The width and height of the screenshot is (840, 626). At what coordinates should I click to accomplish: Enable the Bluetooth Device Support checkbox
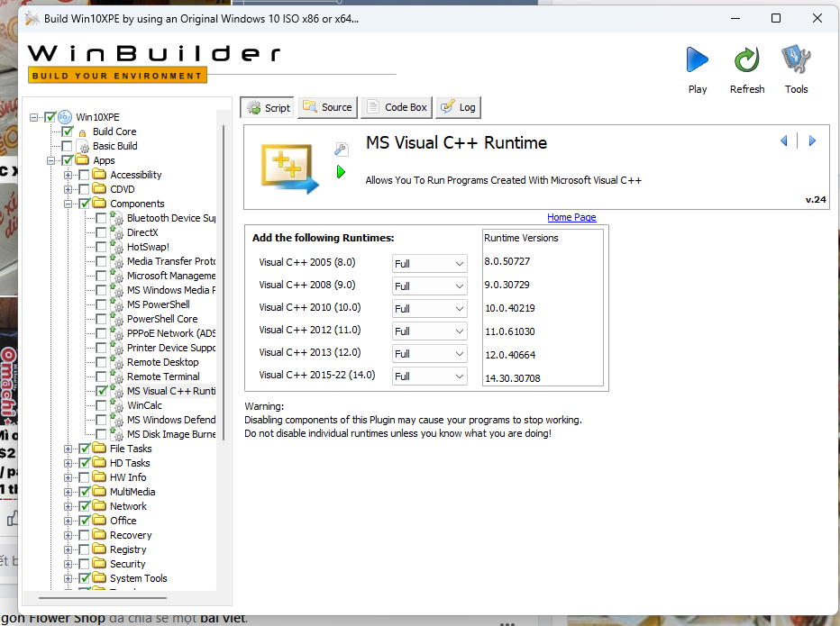(101, 218)
